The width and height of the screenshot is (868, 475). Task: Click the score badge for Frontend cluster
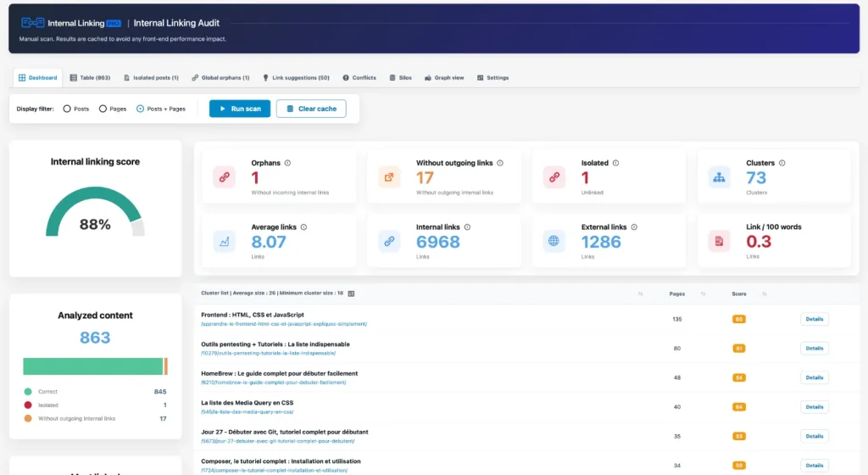738,320
